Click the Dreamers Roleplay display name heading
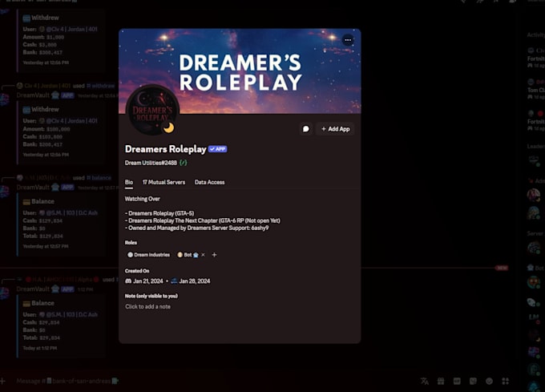Screen dimensions: 545x392 (165, 149)
